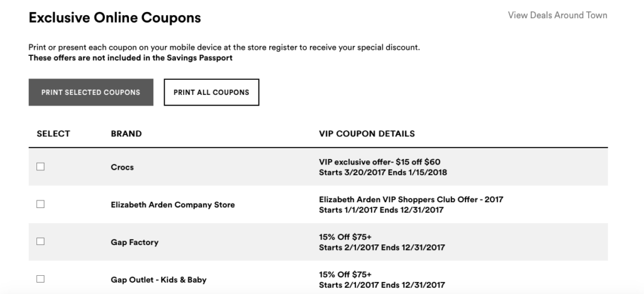644x294 pixels.
Task: Click the Crocs $15 off $60 offer text
Action: (384, 162)
